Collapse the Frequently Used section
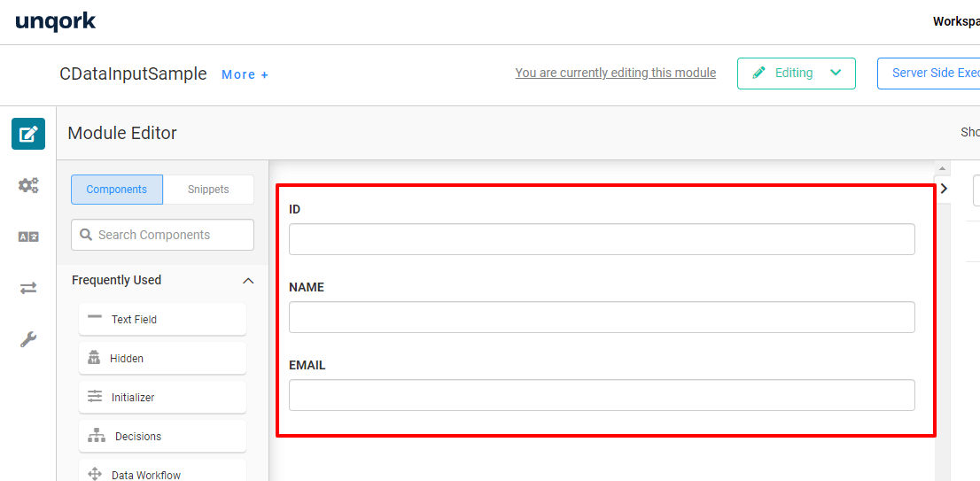Image resolution: width=980 pixels, height=481 pixels. click(x=248, y=280)
